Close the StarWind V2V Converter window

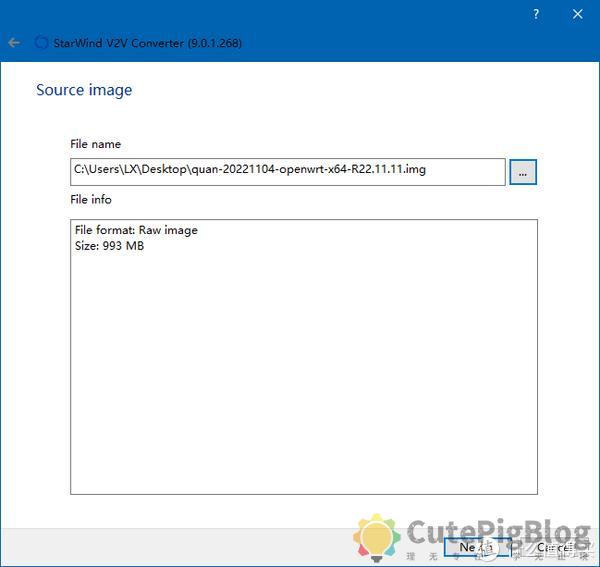[x=577, y=15]
